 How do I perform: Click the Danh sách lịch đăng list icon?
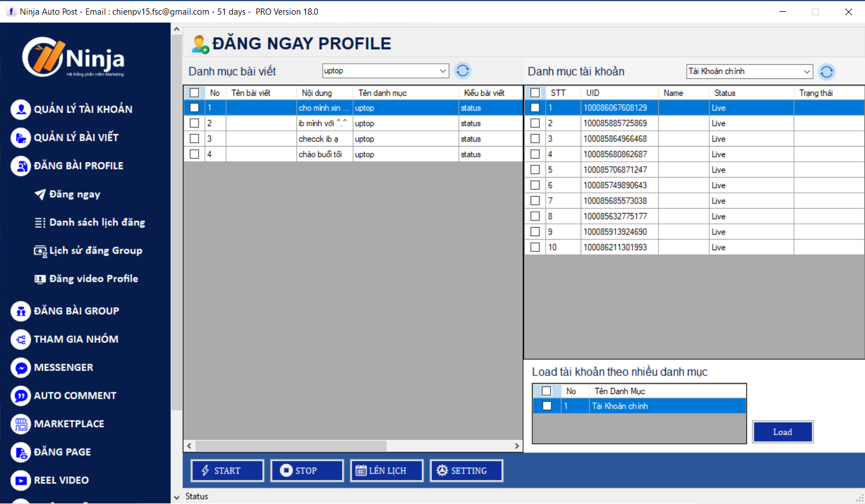pyautogui.click(x=40, y=223)
